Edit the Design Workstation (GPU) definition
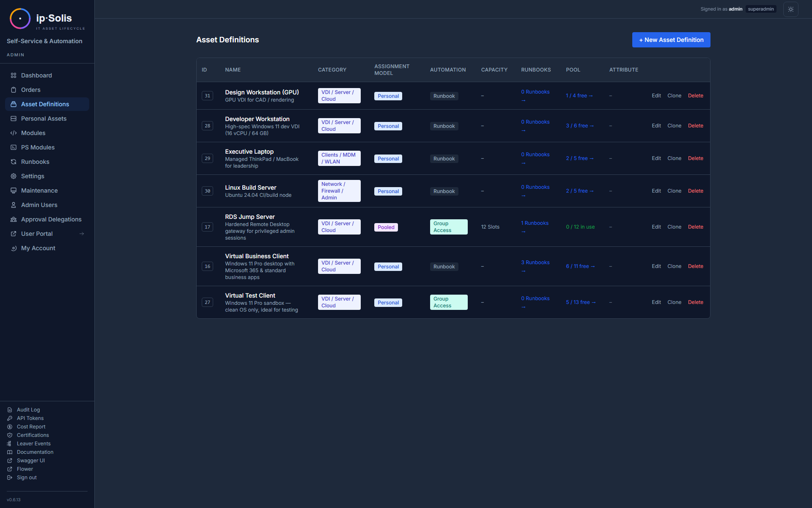This screenshot has width=812, height=508. [x=656, y=96]
